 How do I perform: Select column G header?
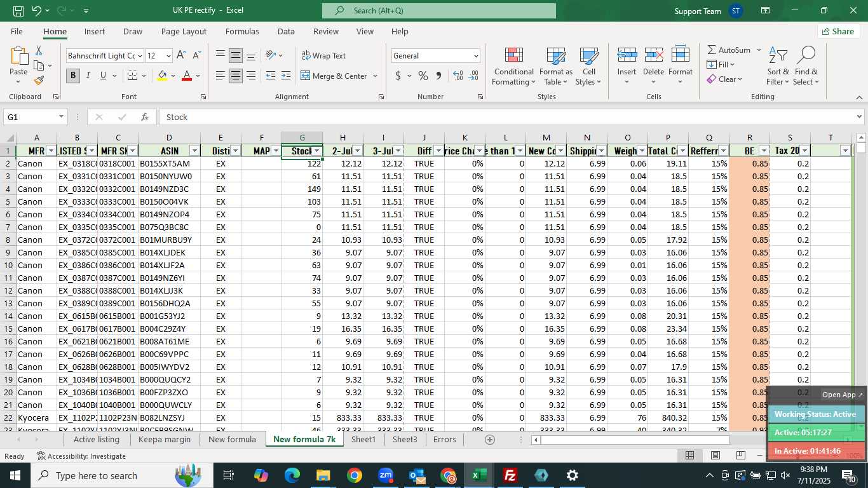coord(302,137)
